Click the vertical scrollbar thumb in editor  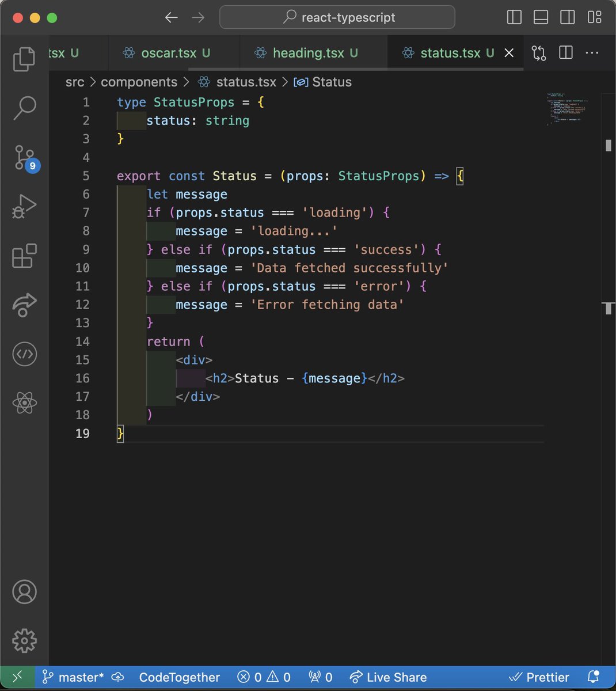coord(609,145)
